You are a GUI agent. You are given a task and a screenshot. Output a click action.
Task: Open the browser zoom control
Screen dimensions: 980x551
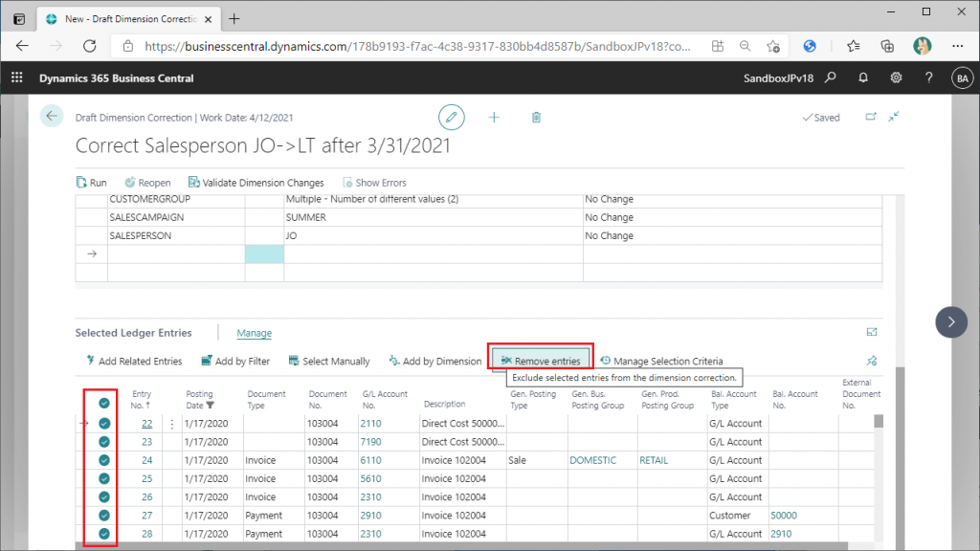745,46
